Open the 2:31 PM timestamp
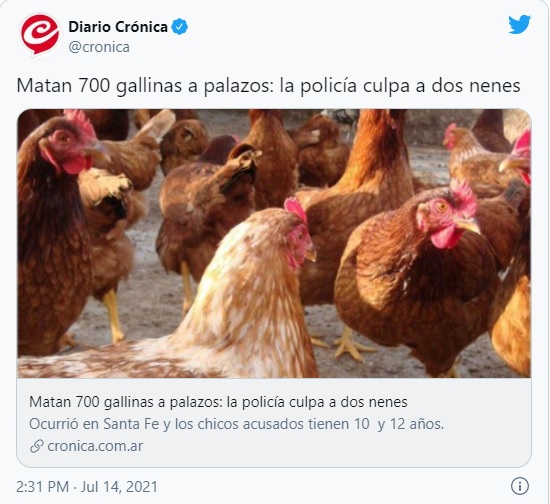The width and height of the screenshot is (550, 504). point(42,487)
